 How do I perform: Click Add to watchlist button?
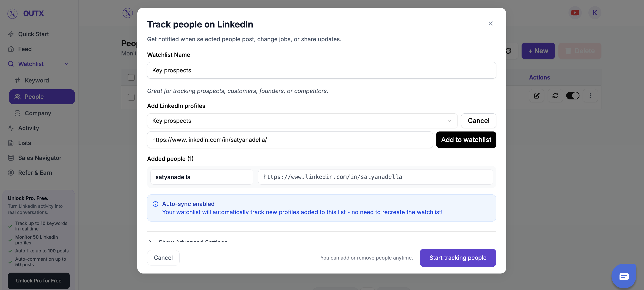466,140
